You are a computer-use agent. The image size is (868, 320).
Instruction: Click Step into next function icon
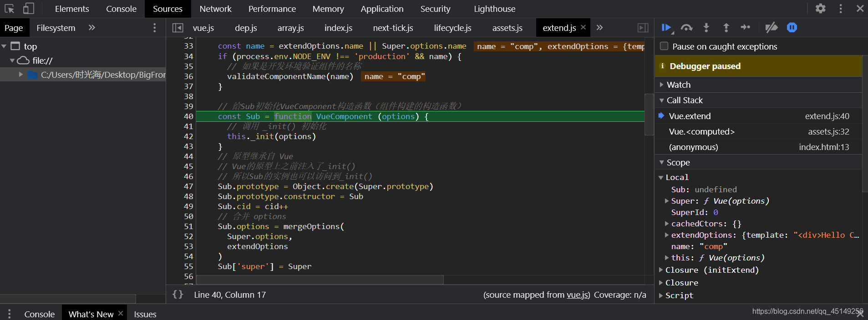click(x=706, y=28)
